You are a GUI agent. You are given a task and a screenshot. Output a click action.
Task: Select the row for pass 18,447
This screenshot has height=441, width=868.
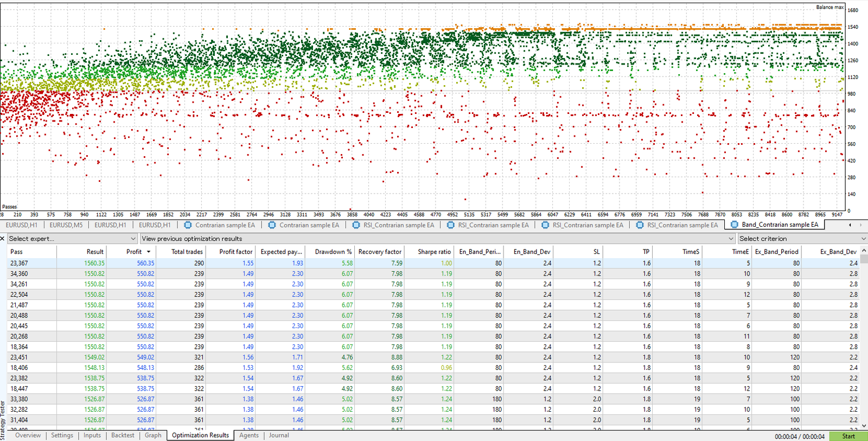434,388
